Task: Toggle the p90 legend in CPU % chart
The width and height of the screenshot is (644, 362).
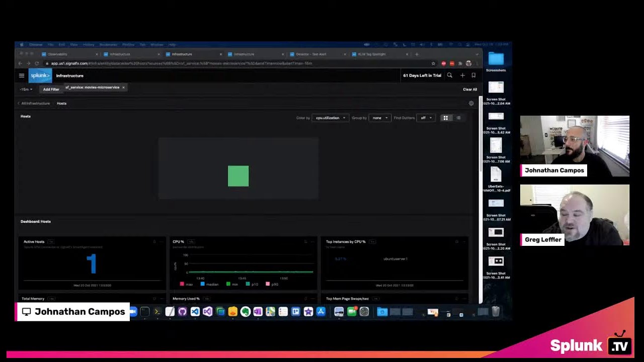Action: pos(272,284)
